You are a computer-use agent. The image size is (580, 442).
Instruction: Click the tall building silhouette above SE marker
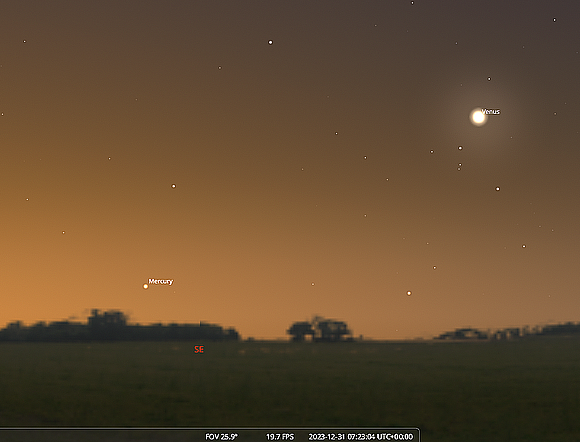tap(108, 318)
